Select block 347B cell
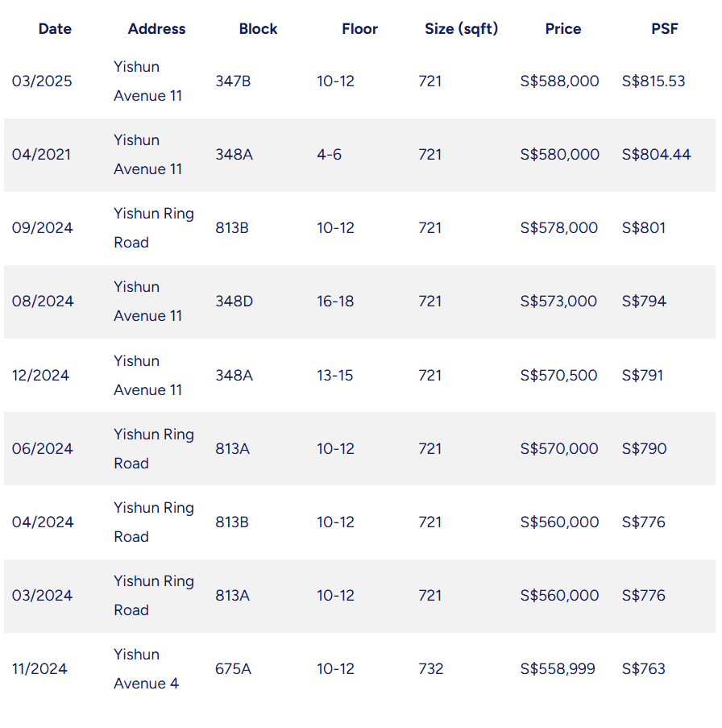 [233, 81]
